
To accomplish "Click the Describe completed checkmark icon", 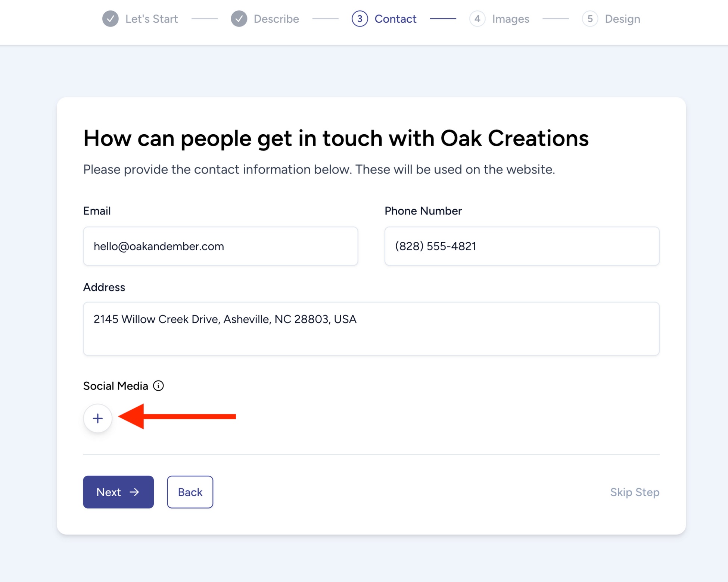I will click(239, 19).
